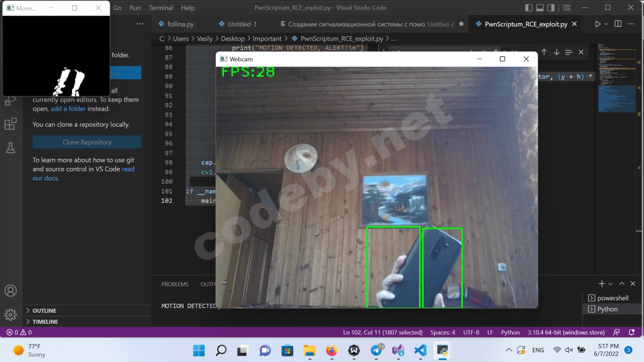Viewport: 644px width, 362px height.
Task: Click Important in the breadcrumb path
Action: (x=267, y=39)
